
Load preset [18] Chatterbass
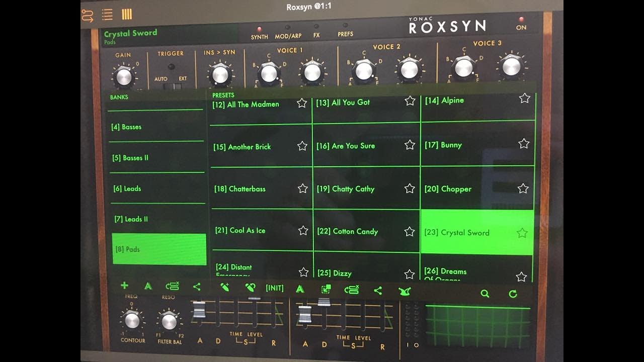[x=262, y=189]
